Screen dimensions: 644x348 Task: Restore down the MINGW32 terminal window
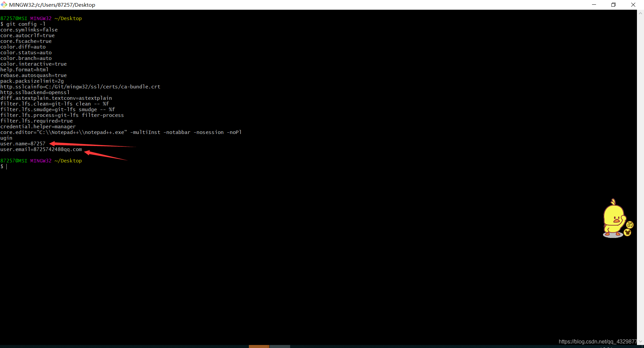[613, 5]
